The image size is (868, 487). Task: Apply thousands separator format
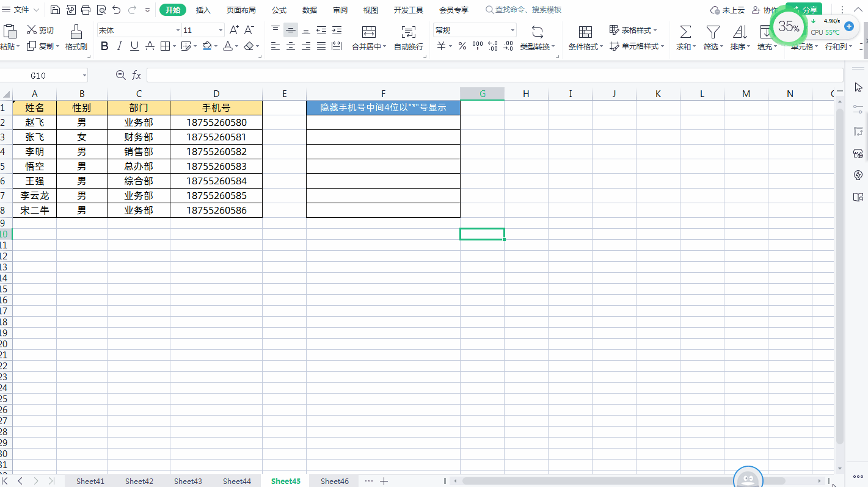[x=478, y=46]
